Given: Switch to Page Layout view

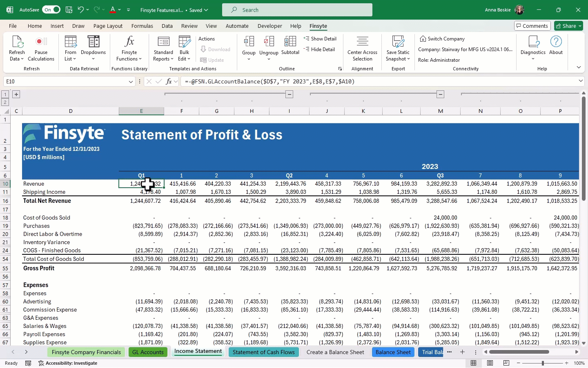Looking at the screenshot, I should point(490,363).
